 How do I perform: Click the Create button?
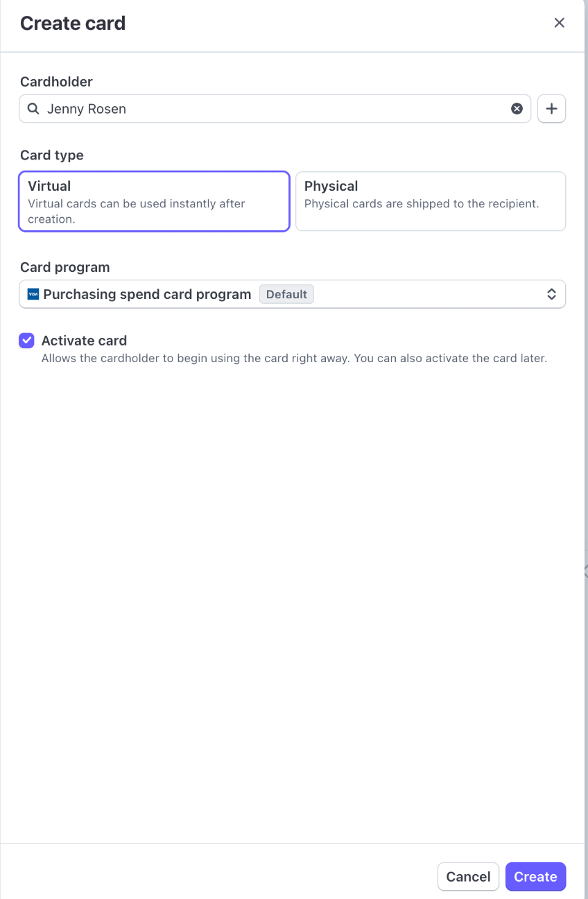(535, 877)
